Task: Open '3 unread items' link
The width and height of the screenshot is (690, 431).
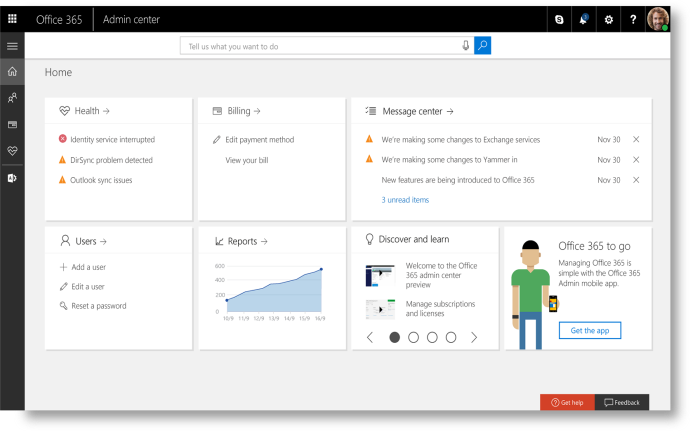Action: tap(405, 200)
